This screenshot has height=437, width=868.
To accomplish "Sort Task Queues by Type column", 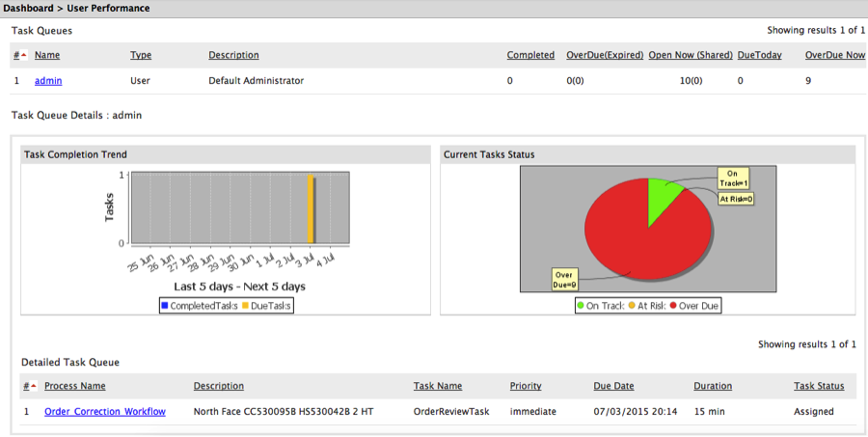I will [141, 55].
